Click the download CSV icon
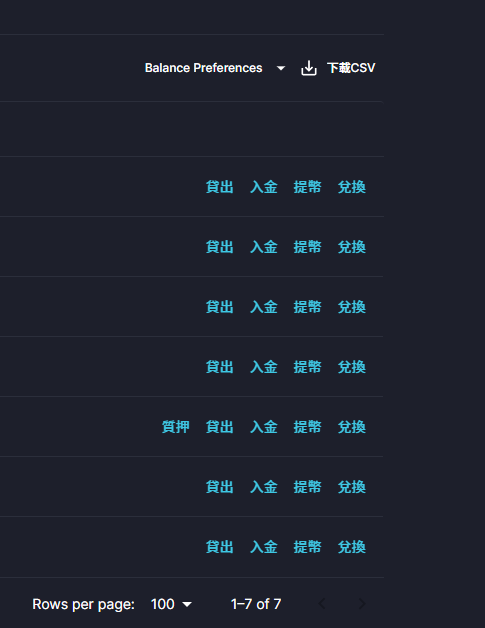This screenshot has height=628, width=485. coord(309,68)
